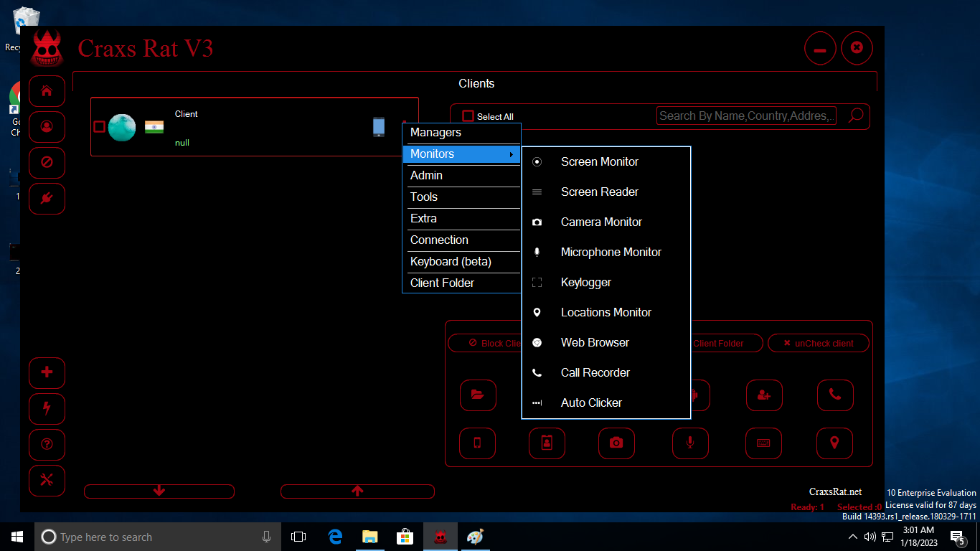Choose Extra from the context menu
The image size is (980, 551).
pos(461,219)
